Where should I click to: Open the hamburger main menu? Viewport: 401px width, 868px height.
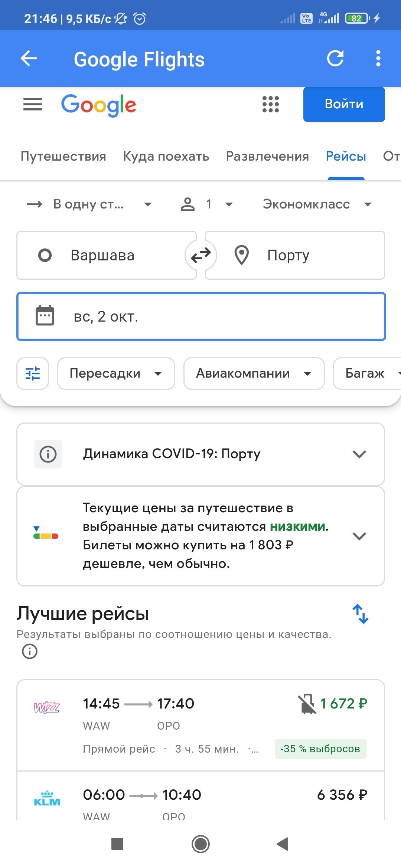pyautogui.click(x=33, y=104)
